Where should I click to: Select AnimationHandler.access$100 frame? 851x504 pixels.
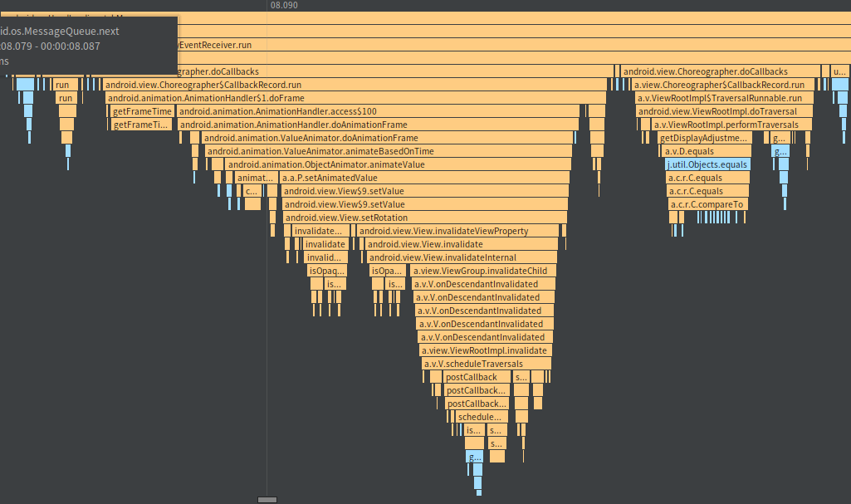[378, 111]
